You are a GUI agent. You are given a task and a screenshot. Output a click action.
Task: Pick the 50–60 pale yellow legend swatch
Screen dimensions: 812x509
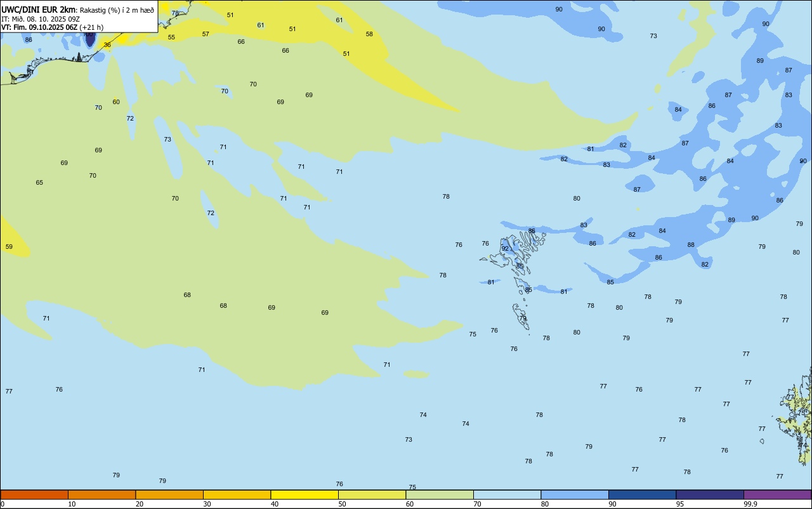click(x=372, y=494)
